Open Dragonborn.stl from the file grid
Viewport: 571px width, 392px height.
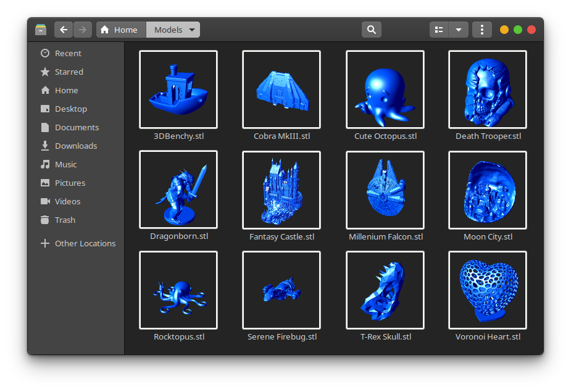click(178, 190)
